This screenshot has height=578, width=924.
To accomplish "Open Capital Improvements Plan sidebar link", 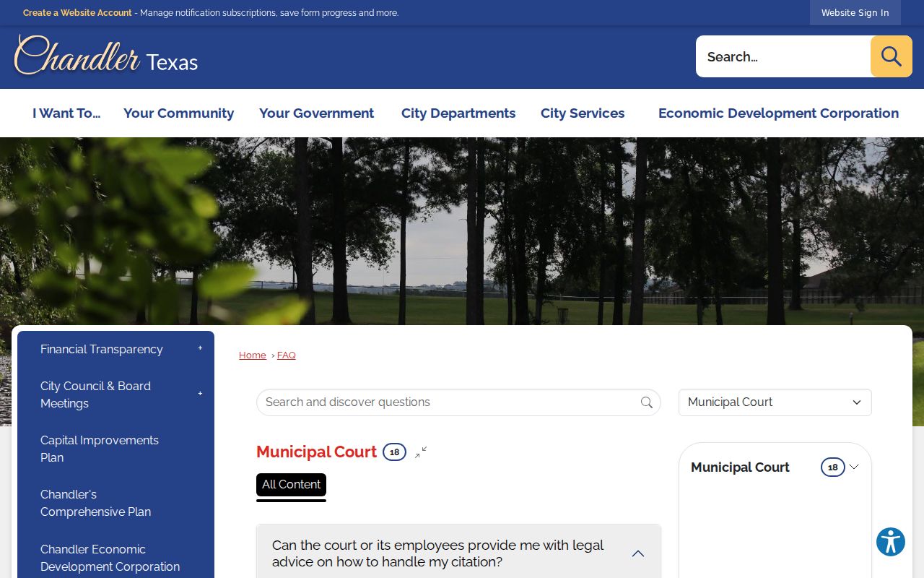I will coord(100,449).
